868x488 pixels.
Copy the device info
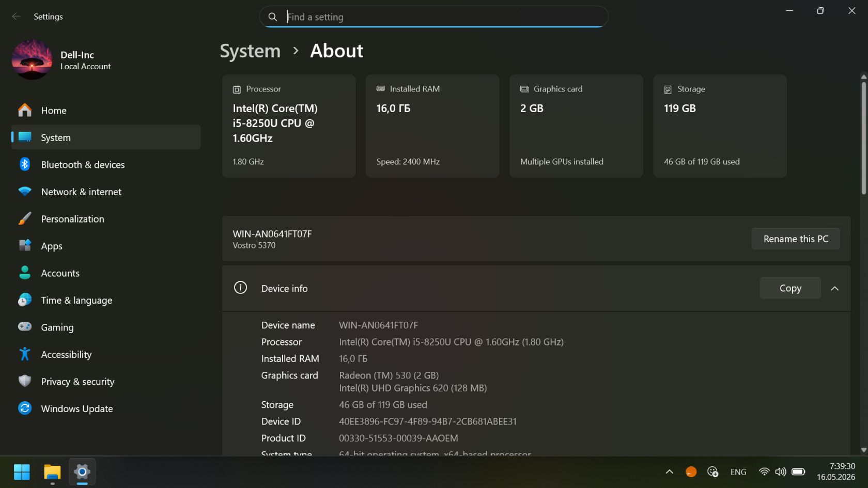click(790, 288)
